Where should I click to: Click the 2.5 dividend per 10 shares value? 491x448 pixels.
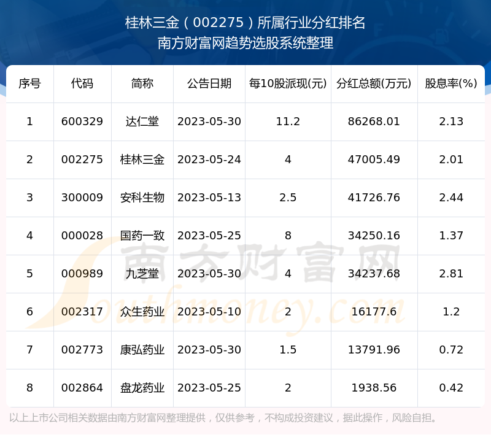(288, 198)
